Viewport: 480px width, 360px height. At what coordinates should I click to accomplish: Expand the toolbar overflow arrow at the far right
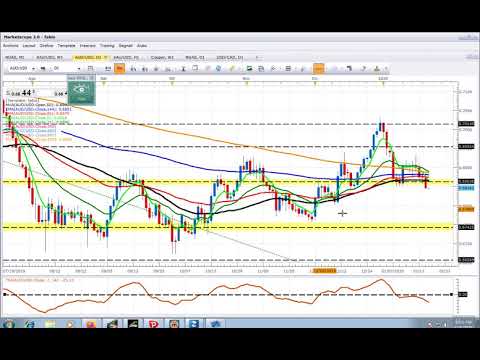(386, 69)
